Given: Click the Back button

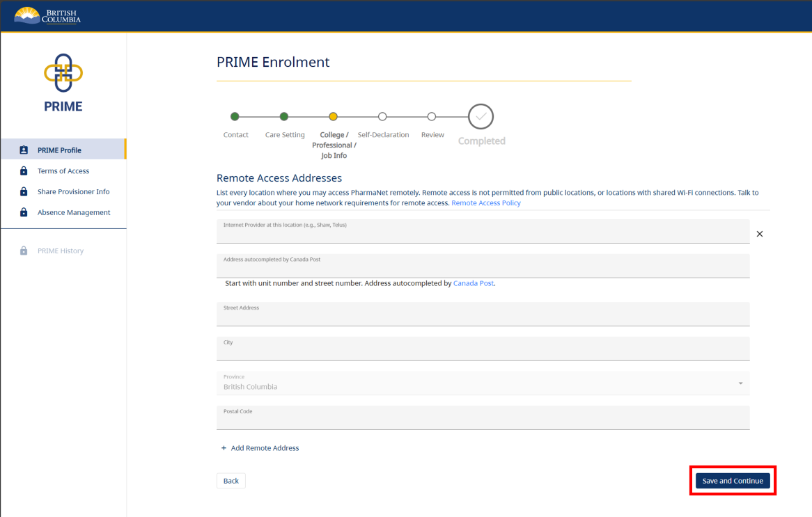Looking at the screenshot, I should (x=231, y=481).
